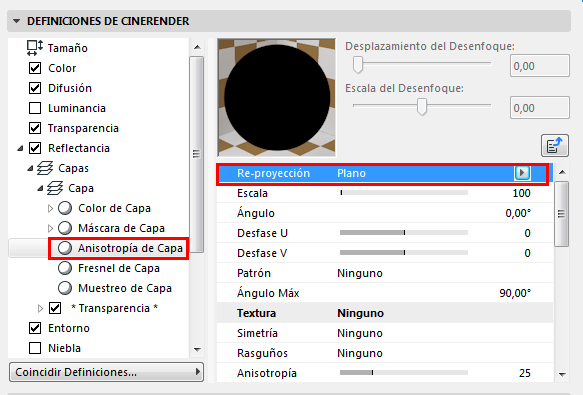Select the Patrón row value Ninguno
This screenshot has height=395, width=583.
(x=360, y=273)
